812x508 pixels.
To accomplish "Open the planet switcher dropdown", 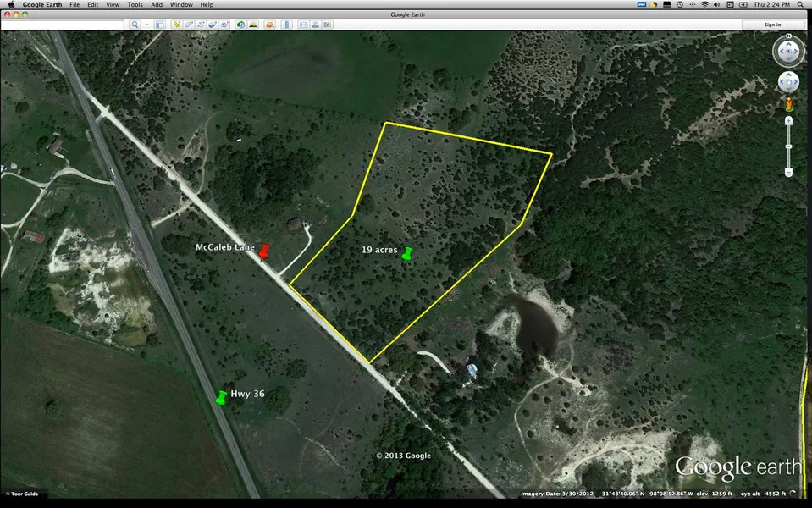I will [269, 25].
